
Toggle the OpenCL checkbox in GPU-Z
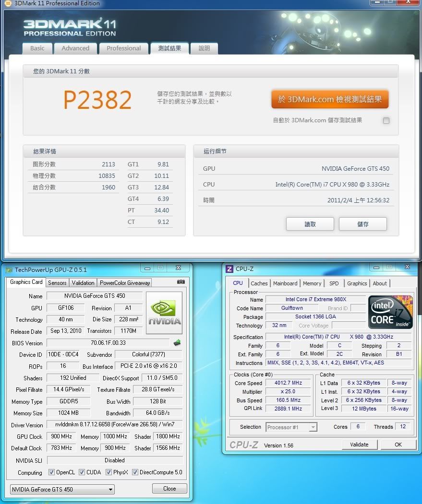click(x=51, y=472)
